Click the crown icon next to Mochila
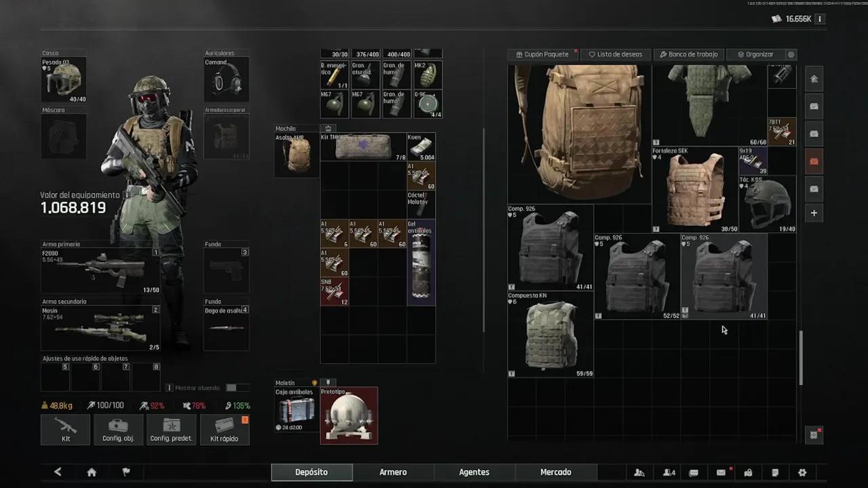868x488 pixels. click(328, 128)
